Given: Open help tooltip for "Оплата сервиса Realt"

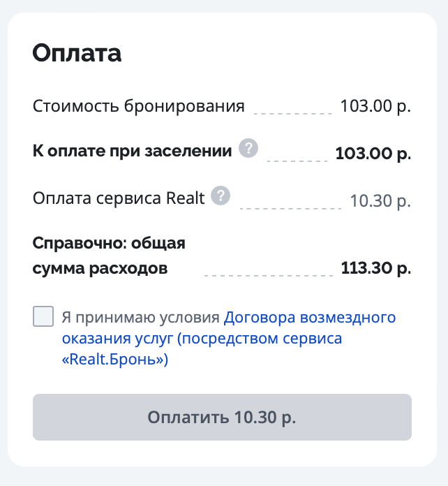Looking at the screenshot, I should (x=221, y=196).
